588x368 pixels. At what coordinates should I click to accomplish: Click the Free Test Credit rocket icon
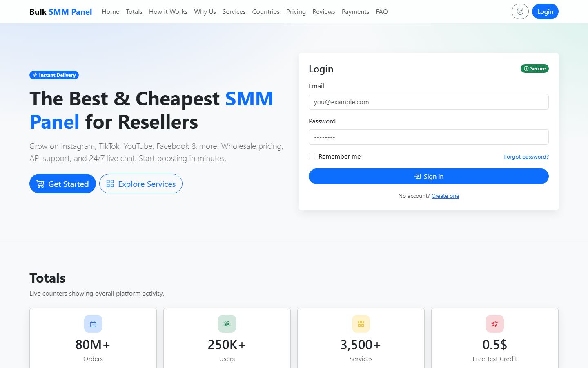click(495, 324)
